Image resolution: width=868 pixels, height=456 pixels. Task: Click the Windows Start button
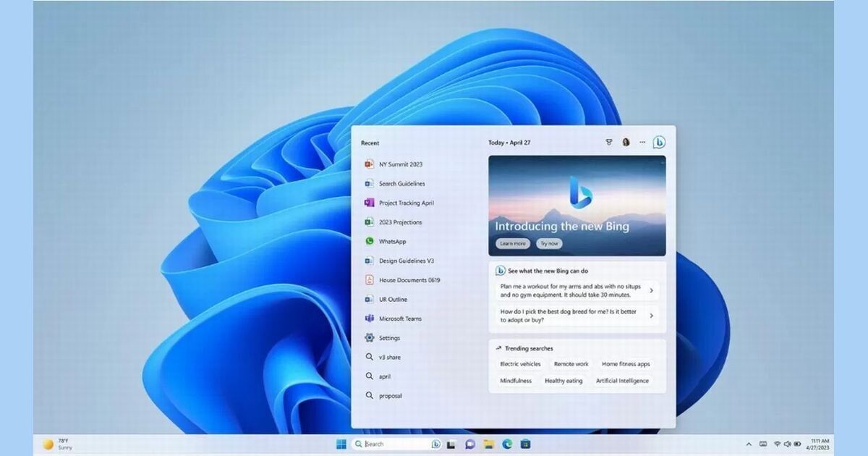click(x=341, y=444)
